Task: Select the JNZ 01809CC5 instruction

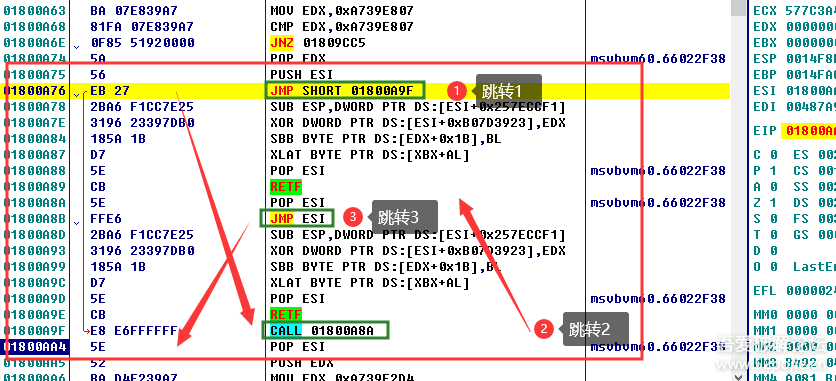Action: click(318, 43)
